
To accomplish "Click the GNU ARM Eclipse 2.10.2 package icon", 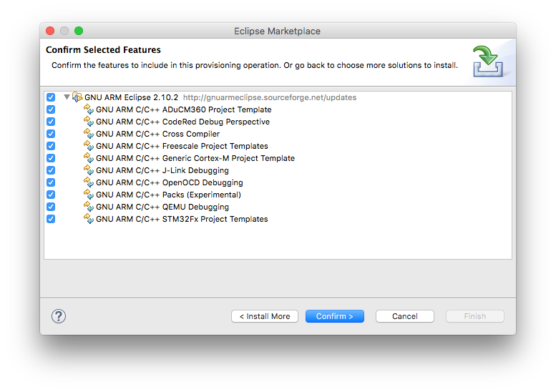I will (x=77, y=97).
